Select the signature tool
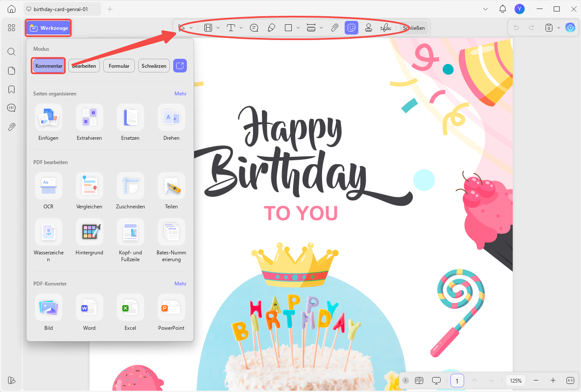The image size is (581, 392). pos(386,28)
